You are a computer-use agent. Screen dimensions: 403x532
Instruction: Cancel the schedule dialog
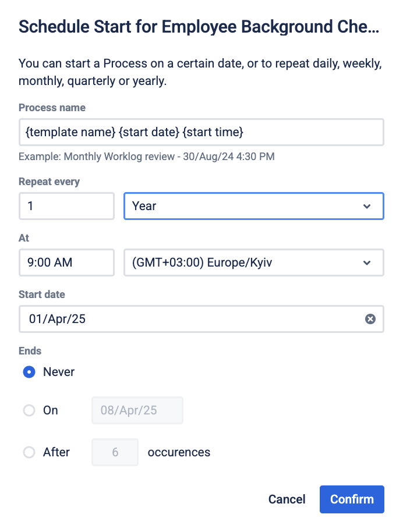click(x=287, y=499)
